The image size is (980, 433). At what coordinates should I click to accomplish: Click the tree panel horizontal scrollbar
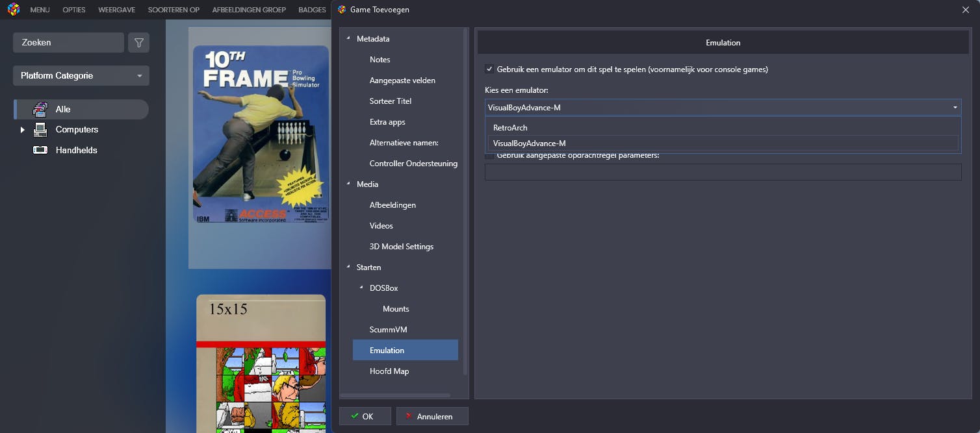396,395
